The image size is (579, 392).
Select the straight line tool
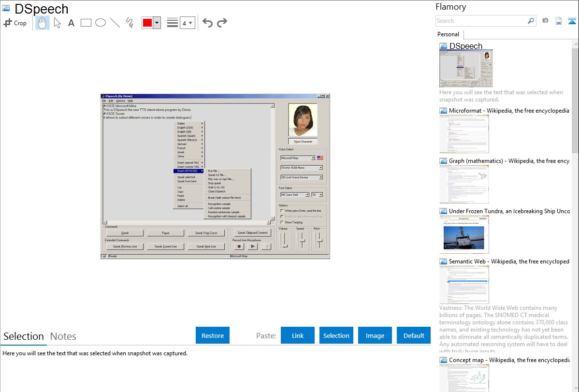click(x=115, y=23)
